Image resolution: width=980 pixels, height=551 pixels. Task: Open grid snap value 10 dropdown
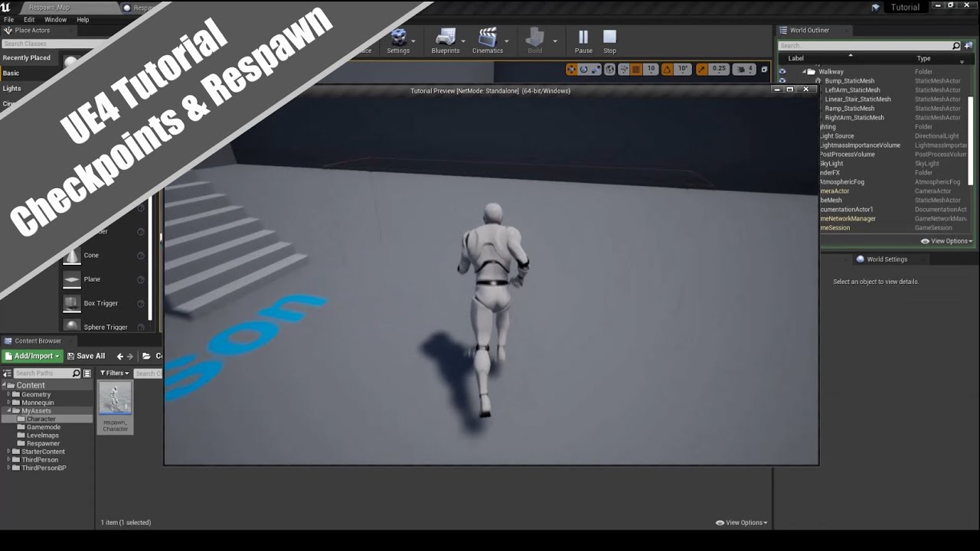point(651,69)
